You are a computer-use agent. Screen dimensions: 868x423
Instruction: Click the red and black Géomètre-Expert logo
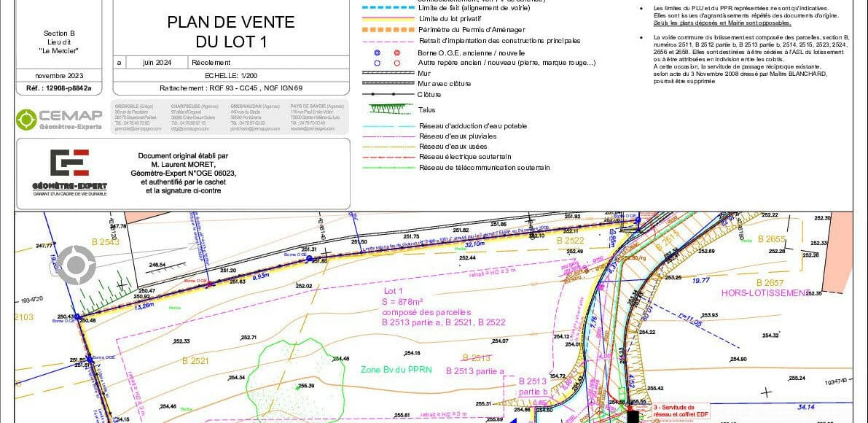(70, 163)
